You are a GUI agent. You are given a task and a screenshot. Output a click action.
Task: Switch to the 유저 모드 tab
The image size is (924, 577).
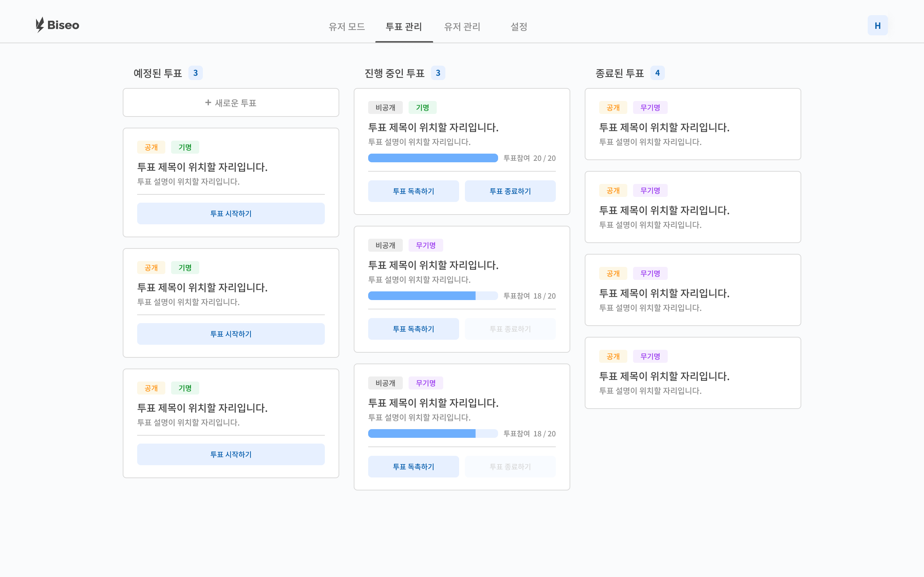[x=347, y=27]
